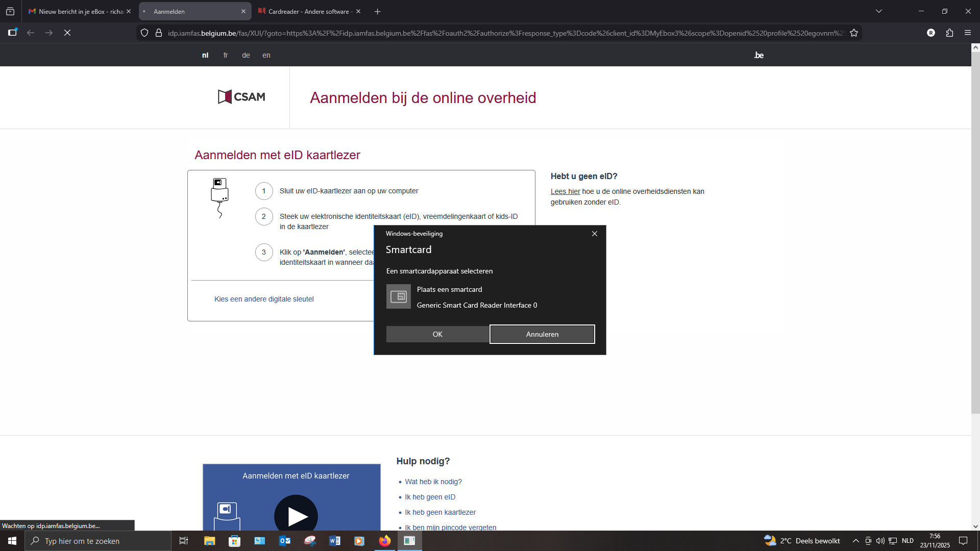Switch page language to English

[x=266, y=55]
